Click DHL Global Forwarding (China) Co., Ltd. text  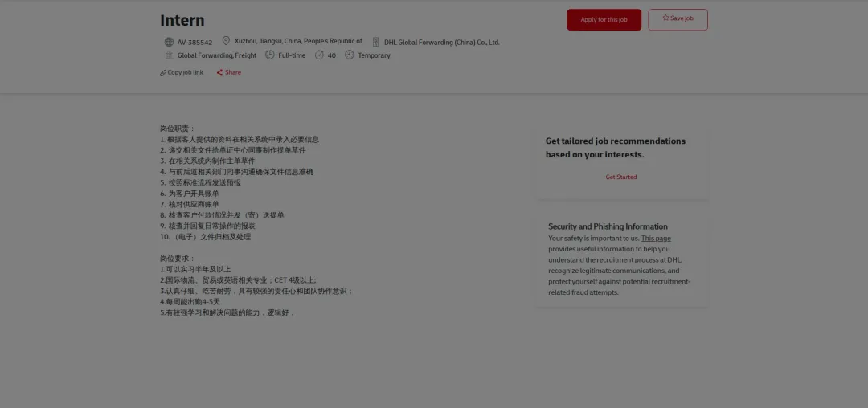(442, 43)
